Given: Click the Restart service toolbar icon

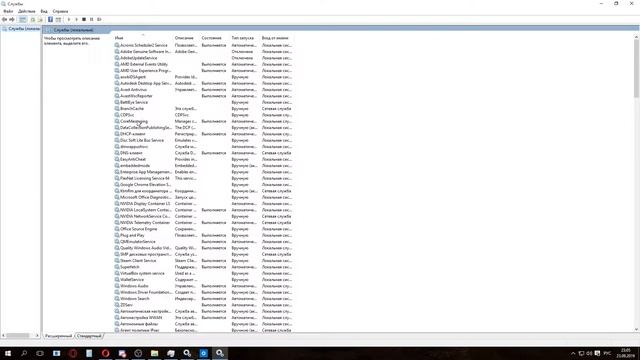Looking at the screenshot, I should [x=99, y=20].
